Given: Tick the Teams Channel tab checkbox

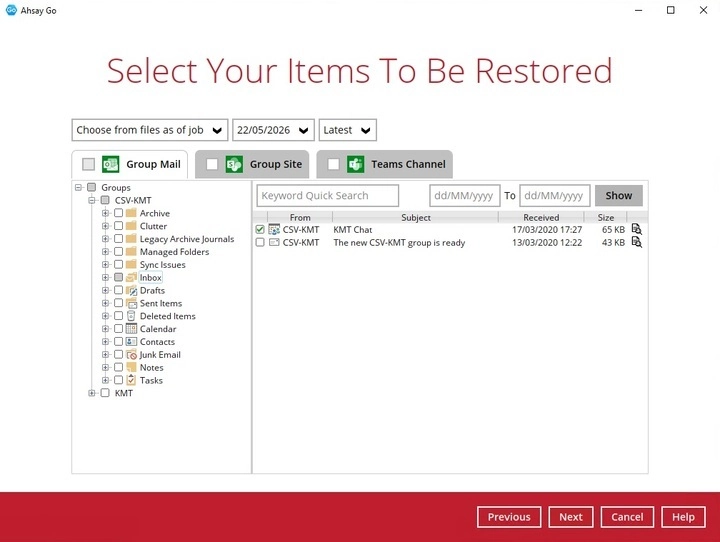Looking at the screenshot, I should tap(333, 164).
